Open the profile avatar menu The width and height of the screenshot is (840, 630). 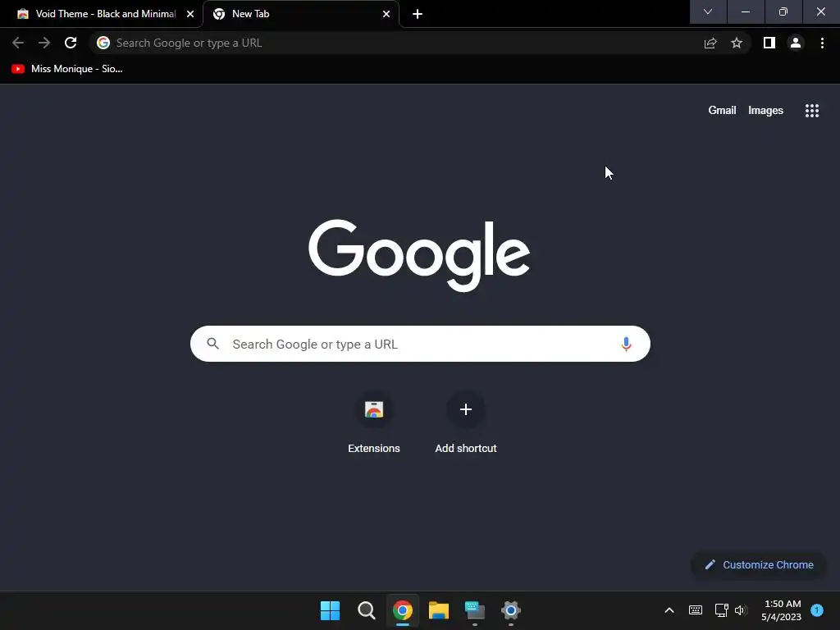click(x=796, y=43)
